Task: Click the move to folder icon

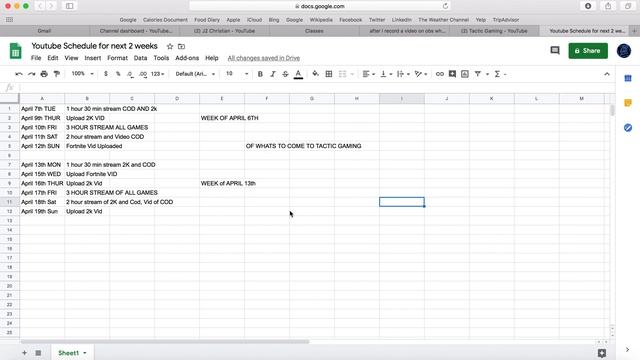Action: (x=182, y=47)
